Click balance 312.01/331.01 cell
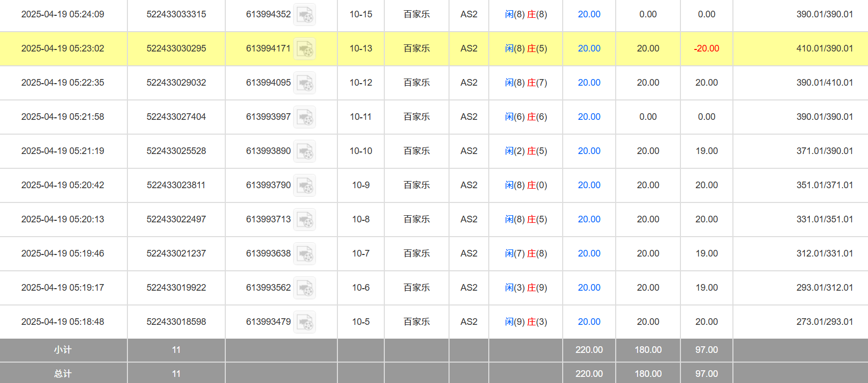 click(x=824, y=253)
